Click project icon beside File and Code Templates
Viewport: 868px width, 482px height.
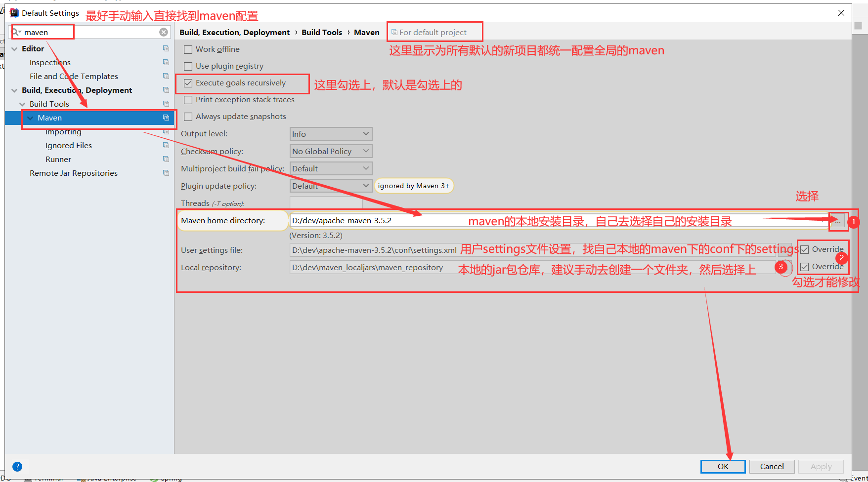click(166, 76)
